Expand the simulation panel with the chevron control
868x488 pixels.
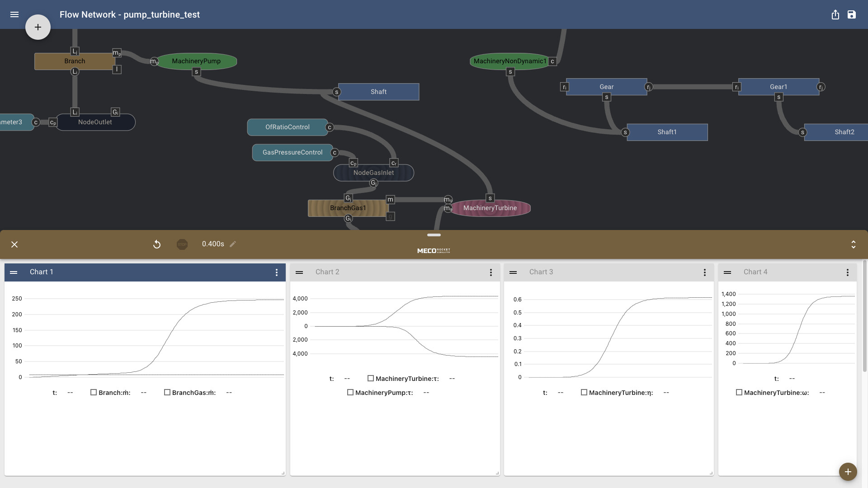point(854,244)
